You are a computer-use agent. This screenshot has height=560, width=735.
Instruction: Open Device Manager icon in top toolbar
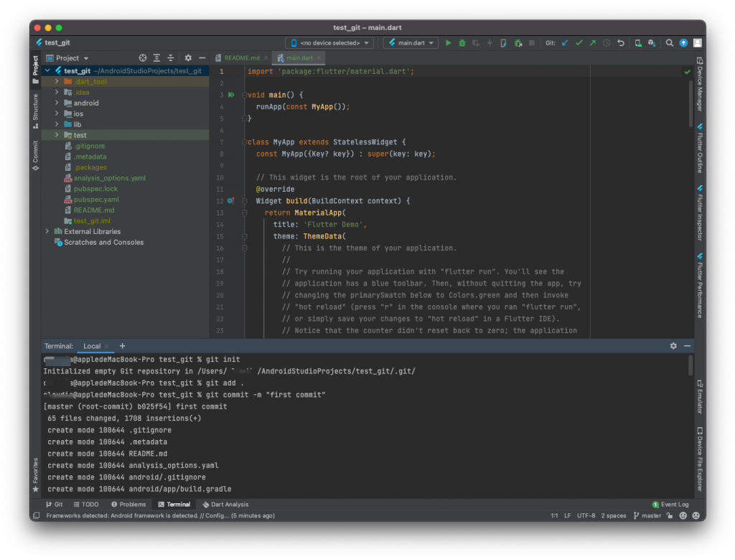[x=638, y=42]
